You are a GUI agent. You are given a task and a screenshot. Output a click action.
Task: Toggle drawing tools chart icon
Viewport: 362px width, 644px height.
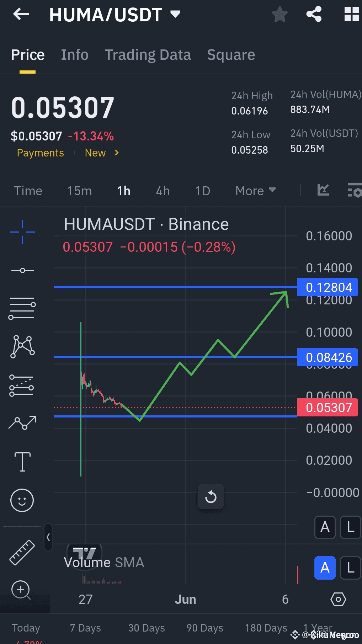coord(323,190)
